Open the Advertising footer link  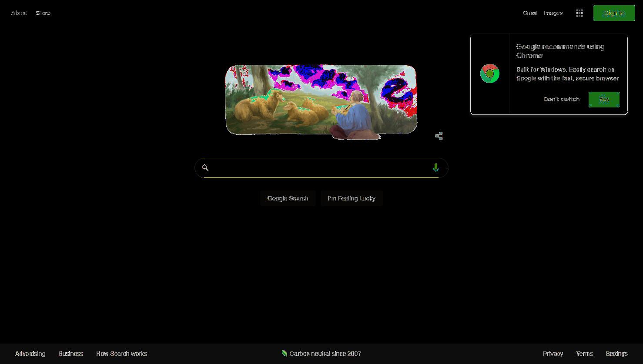[30, 354]
